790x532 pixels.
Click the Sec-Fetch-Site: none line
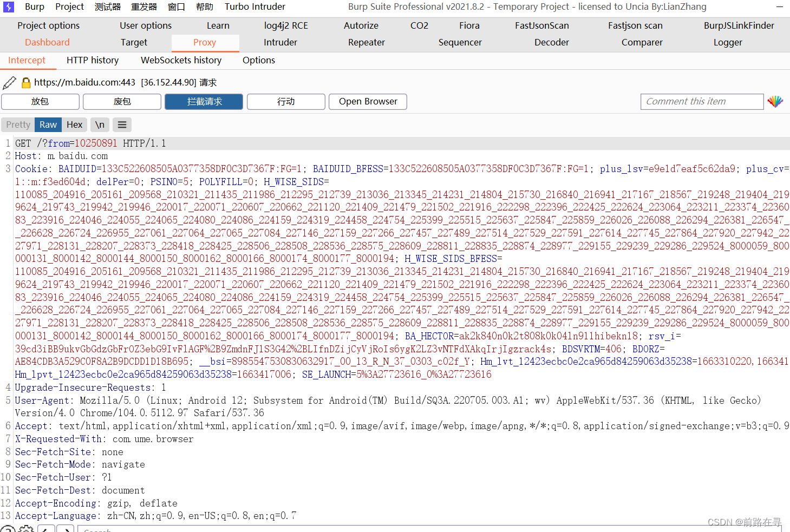69,452
